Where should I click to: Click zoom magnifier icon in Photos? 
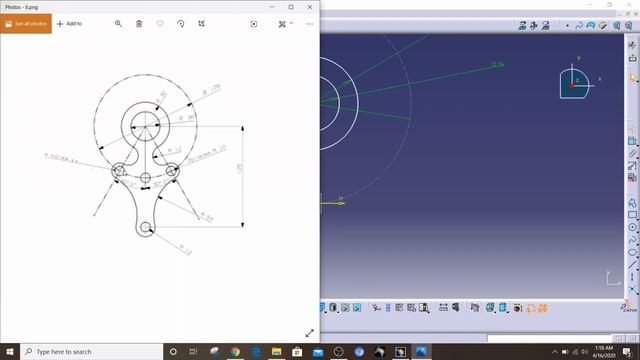tap(118, 24)
